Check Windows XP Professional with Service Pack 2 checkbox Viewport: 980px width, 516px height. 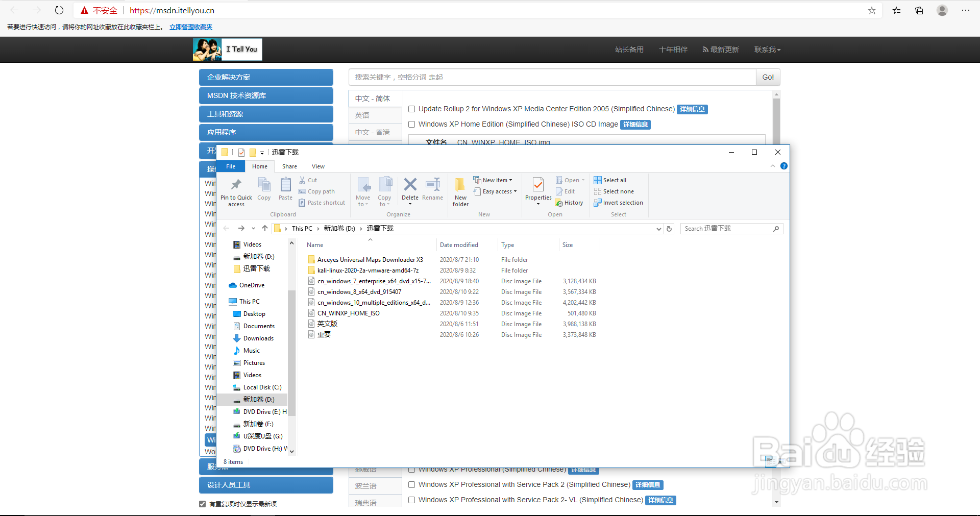pyautogui.click(x=412, y=485)
